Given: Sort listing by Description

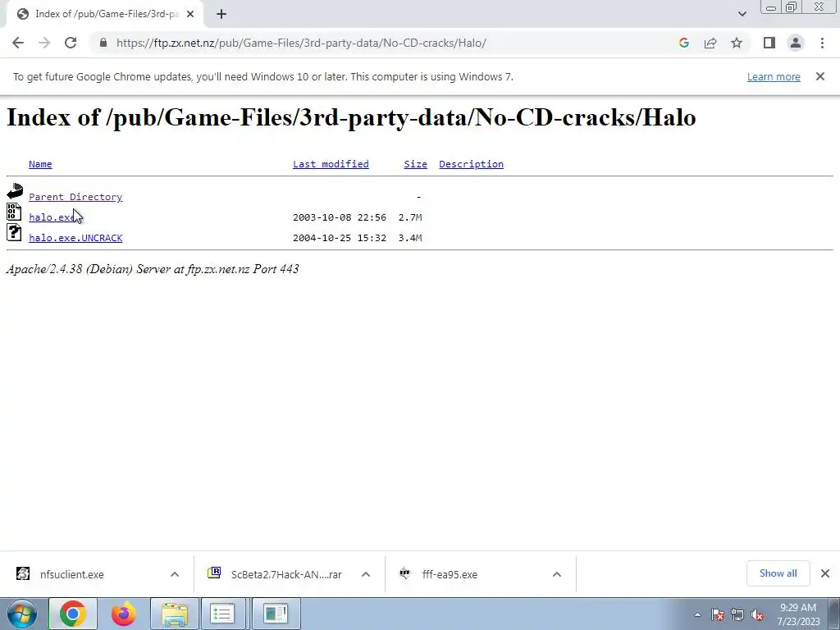Looking at the screenshot, I should click(x=471, y=164).
